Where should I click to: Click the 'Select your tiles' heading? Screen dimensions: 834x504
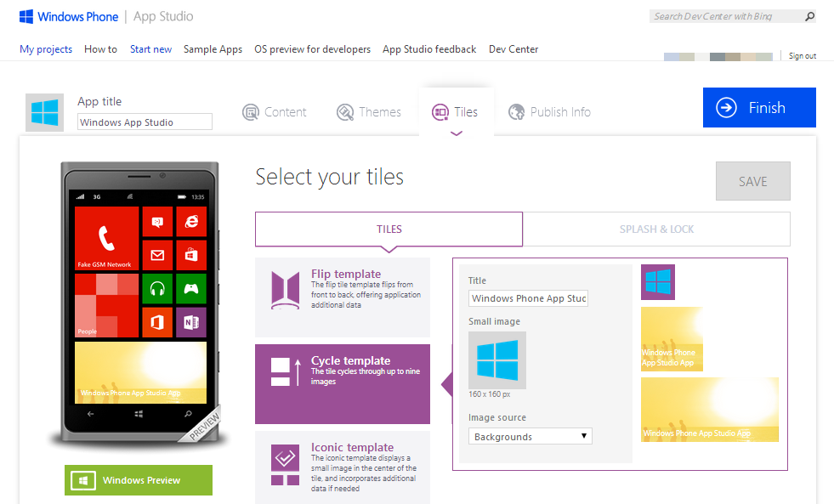click(329, 177)
